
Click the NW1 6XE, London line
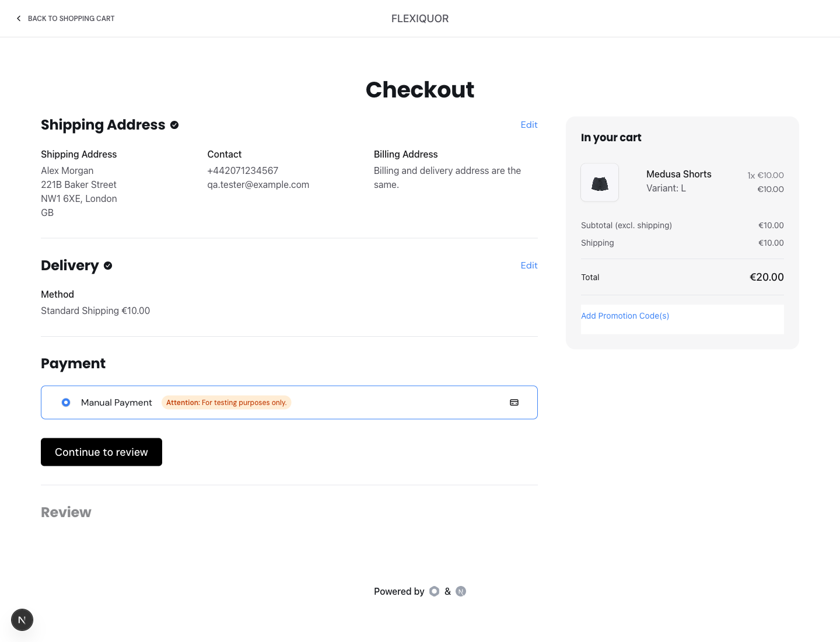tap(79, 198)
